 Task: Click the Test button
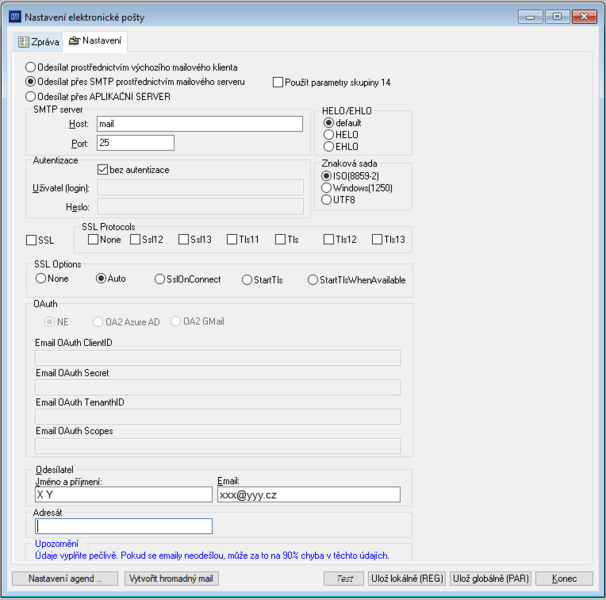[x=344, y=578]
